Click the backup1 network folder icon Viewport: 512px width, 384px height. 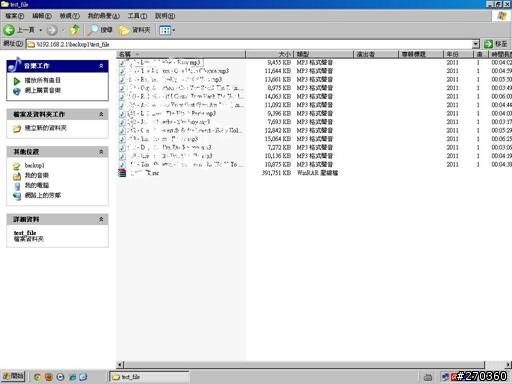point(17,166)
